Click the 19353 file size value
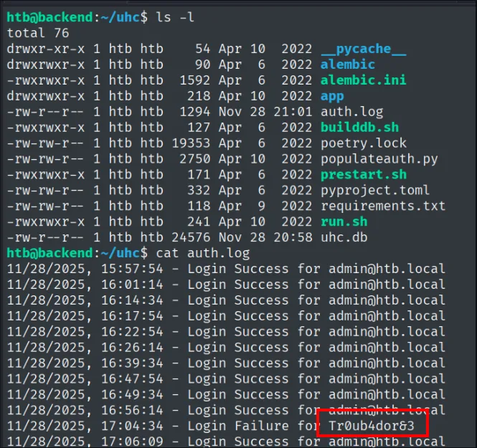Screen dimensions: 477x448 coord(191,143)
